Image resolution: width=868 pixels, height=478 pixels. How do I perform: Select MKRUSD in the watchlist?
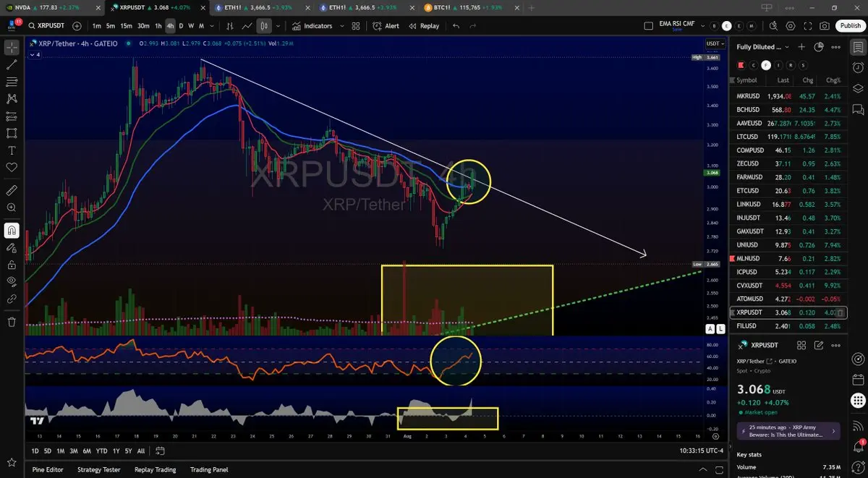(x=788, y=96)
